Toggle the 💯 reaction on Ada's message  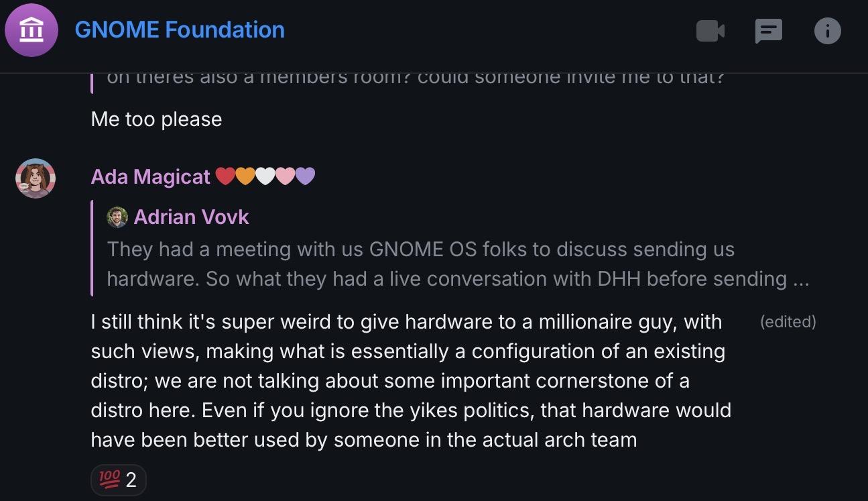(x=119, y=480)
